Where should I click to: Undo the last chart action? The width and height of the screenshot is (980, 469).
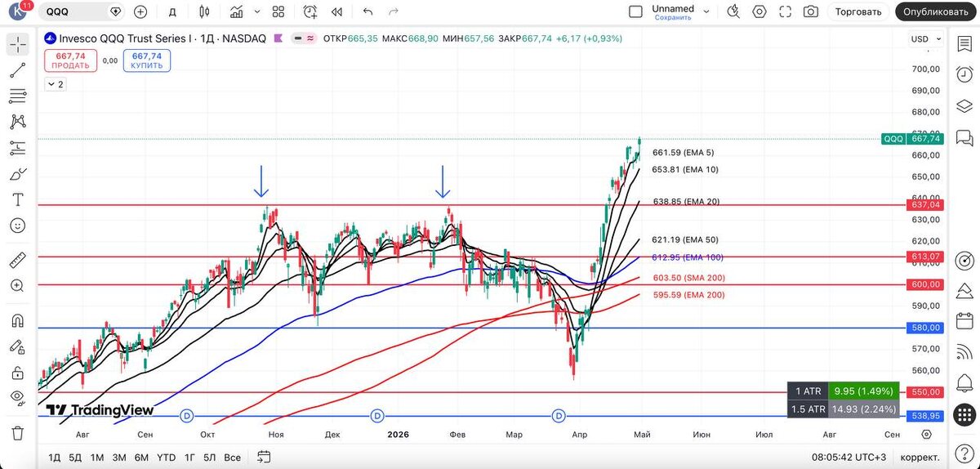pos(367,11)
